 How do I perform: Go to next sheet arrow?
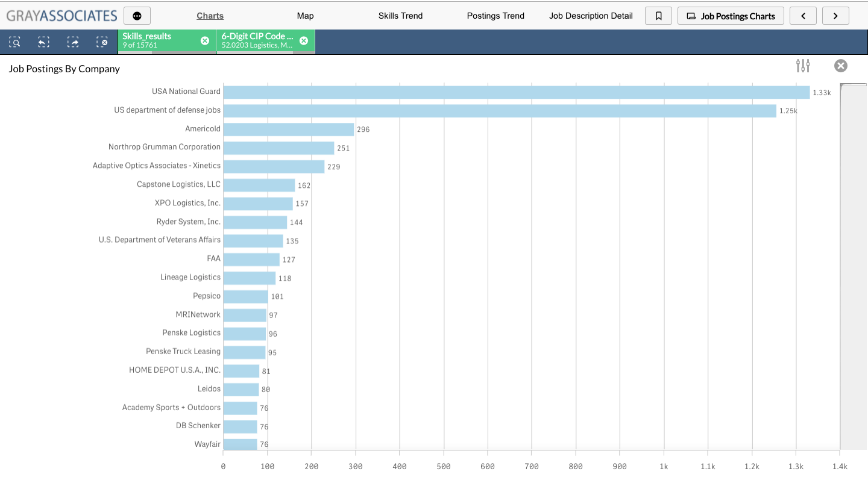835,16
